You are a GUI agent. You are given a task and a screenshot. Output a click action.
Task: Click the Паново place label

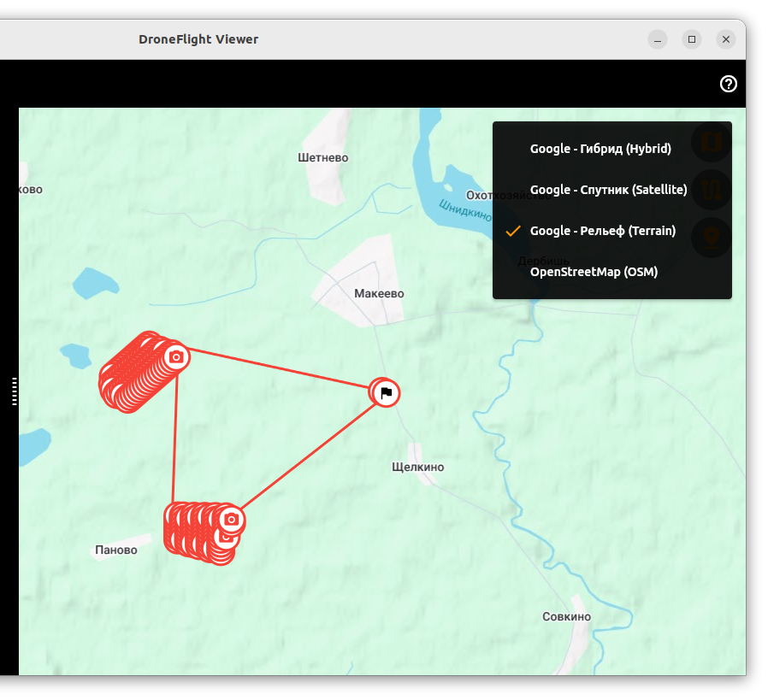(116, 550)
